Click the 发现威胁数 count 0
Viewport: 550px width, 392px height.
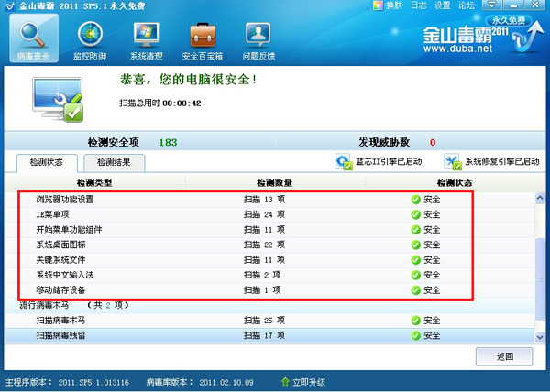[433, 143]
